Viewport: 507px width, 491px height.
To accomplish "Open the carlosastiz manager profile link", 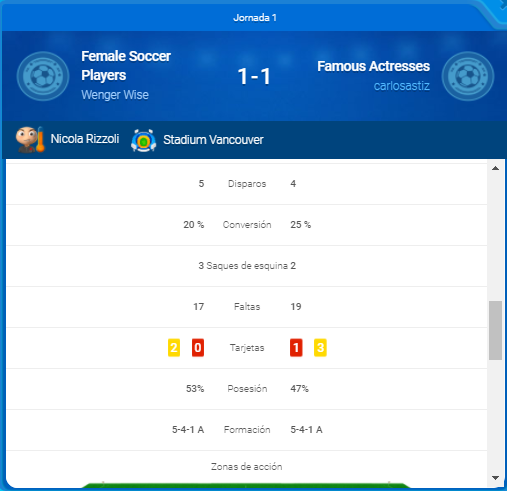I will [402, 86].
